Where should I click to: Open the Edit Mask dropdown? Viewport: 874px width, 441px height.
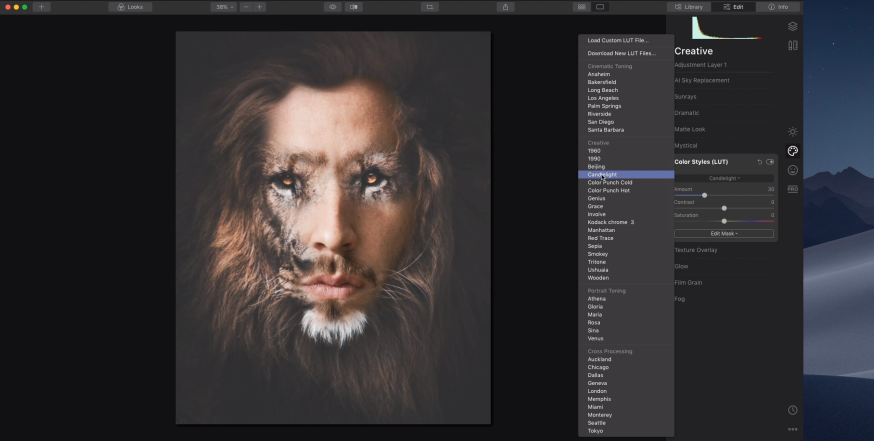(x=724, y=233)
